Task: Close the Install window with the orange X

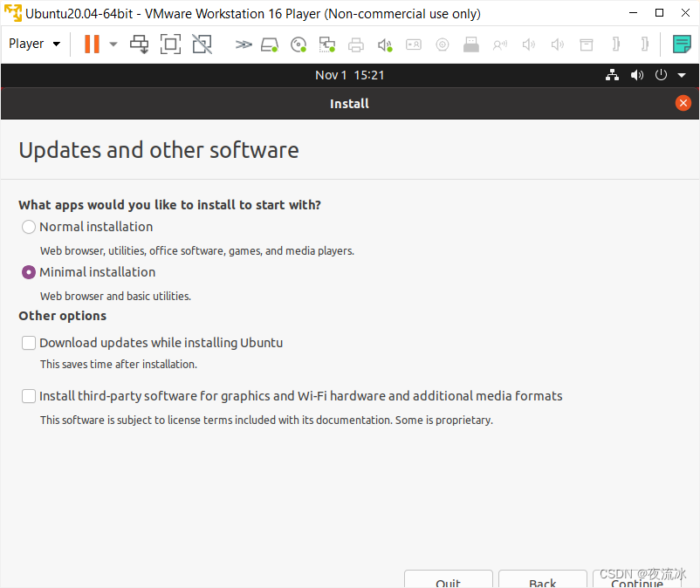Action: pos(683,103)
